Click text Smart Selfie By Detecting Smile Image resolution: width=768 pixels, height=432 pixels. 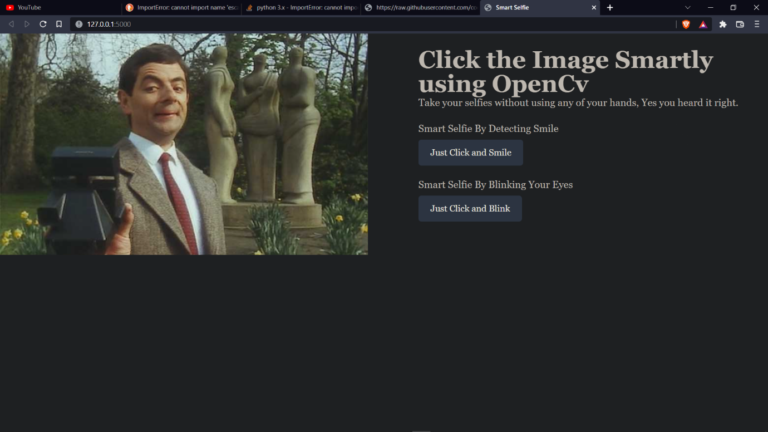(x=488, y=128)
